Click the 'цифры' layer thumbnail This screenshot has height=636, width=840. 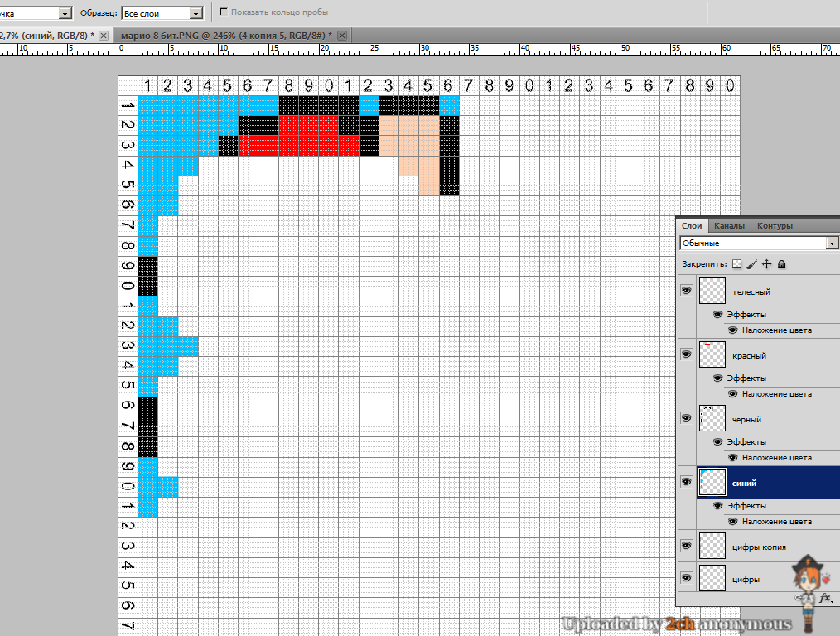tap(712, 578)
